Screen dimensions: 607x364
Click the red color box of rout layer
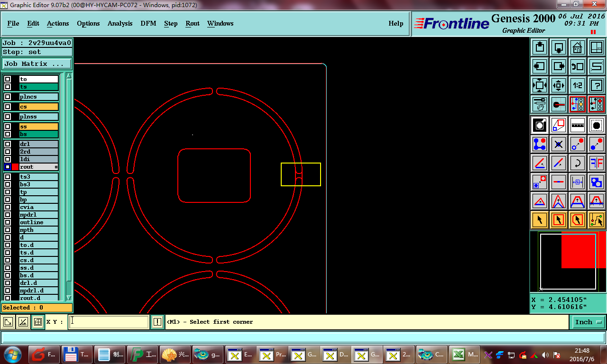(x=15, y=167)
